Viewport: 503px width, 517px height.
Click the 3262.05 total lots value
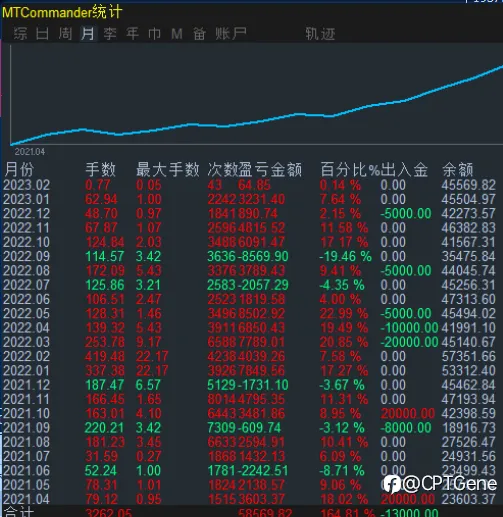(109, 512)
